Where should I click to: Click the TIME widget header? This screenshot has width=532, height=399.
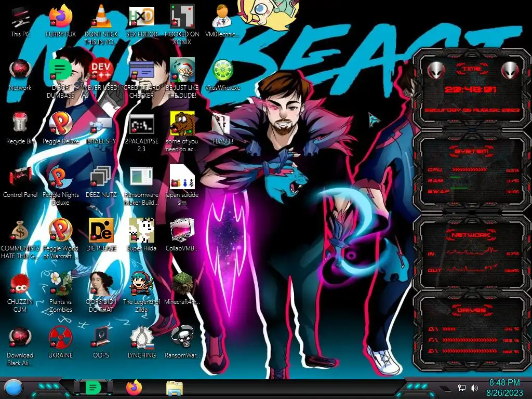click(x=472, y=69)
